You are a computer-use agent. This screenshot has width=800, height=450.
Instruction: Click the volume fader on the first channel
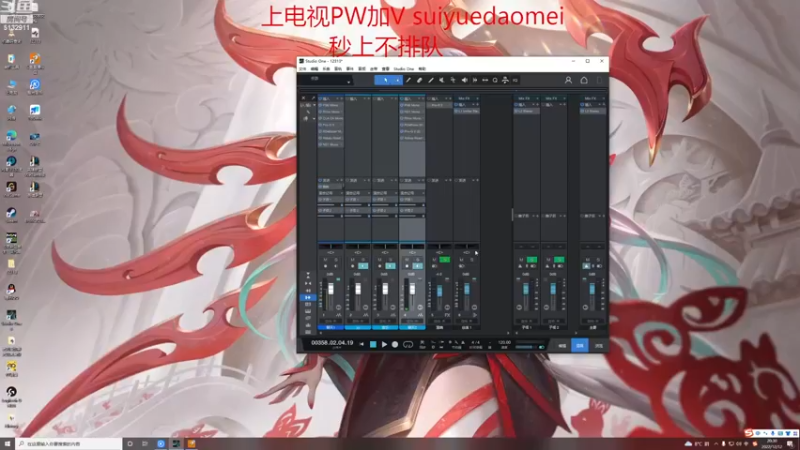pyautogui.click(x=331, y=289)
